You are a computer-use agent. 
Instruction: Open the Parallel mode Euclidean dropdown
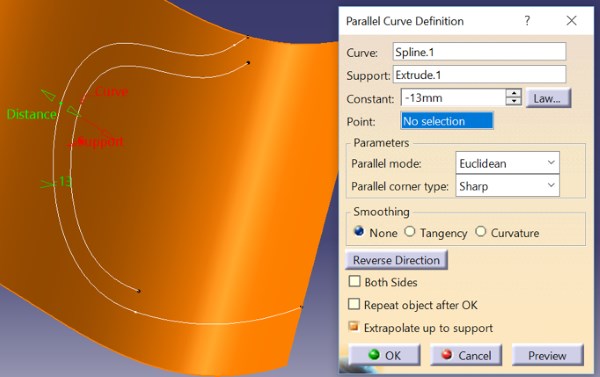[x=507, y=163]
